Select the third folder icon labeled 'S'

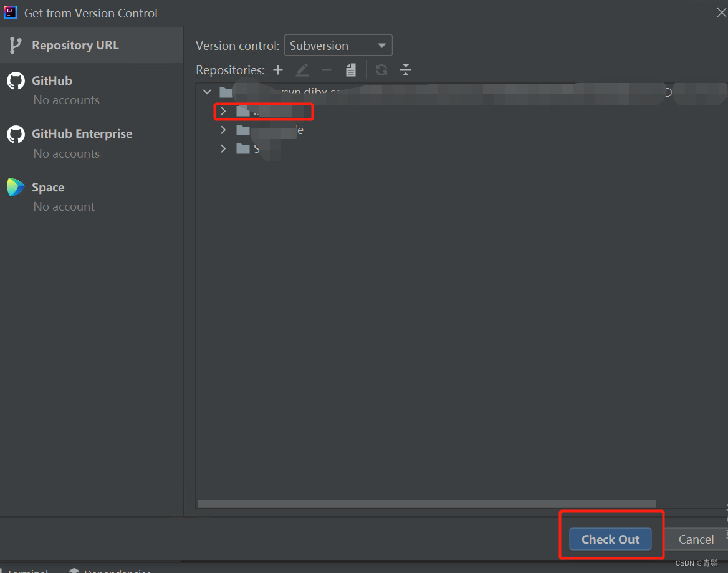click(243, 148)
